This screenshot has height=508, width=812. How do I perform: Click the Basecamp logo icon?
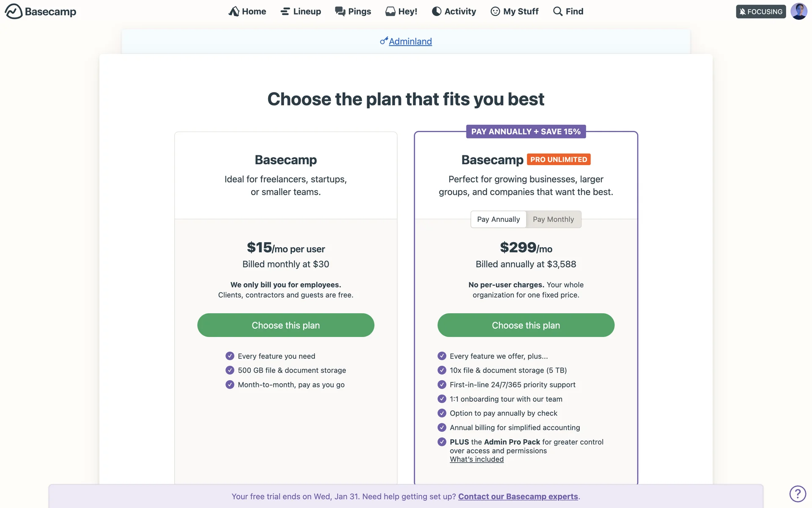coord(14,11)
